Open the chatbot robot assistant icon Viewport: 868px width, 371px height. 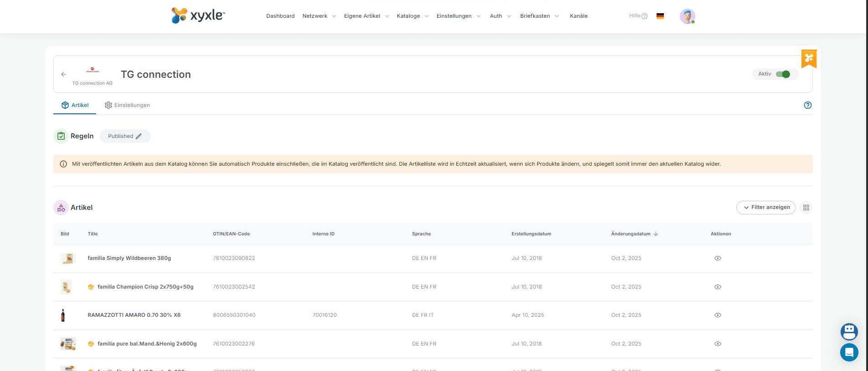click(x=849, y=331)
